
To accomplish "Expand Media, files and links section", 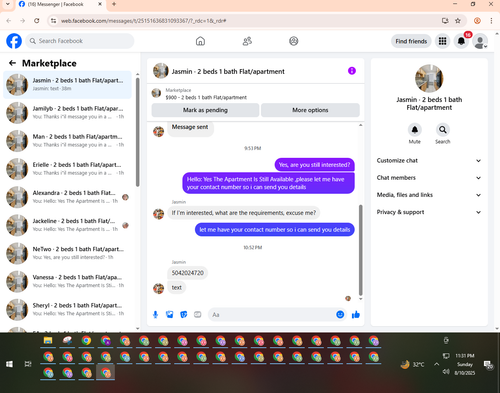I will (429, 195).
